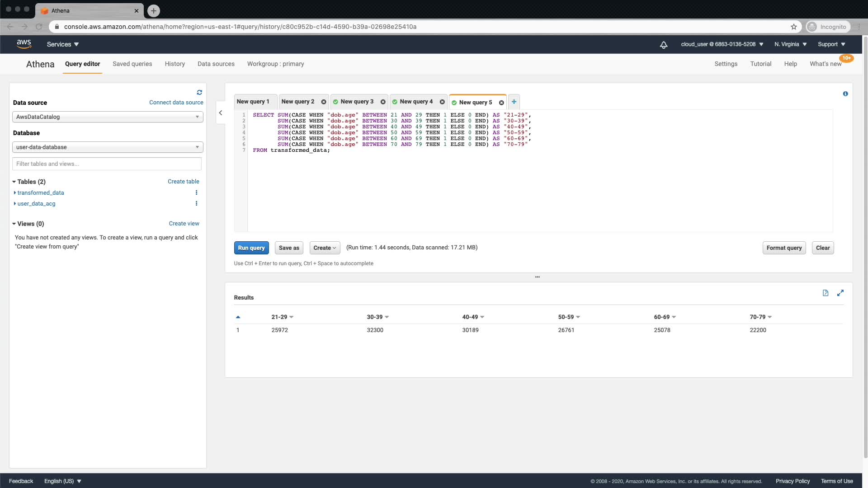Refresh the data source list icon

pyautogui.click(x=199, y=92)
